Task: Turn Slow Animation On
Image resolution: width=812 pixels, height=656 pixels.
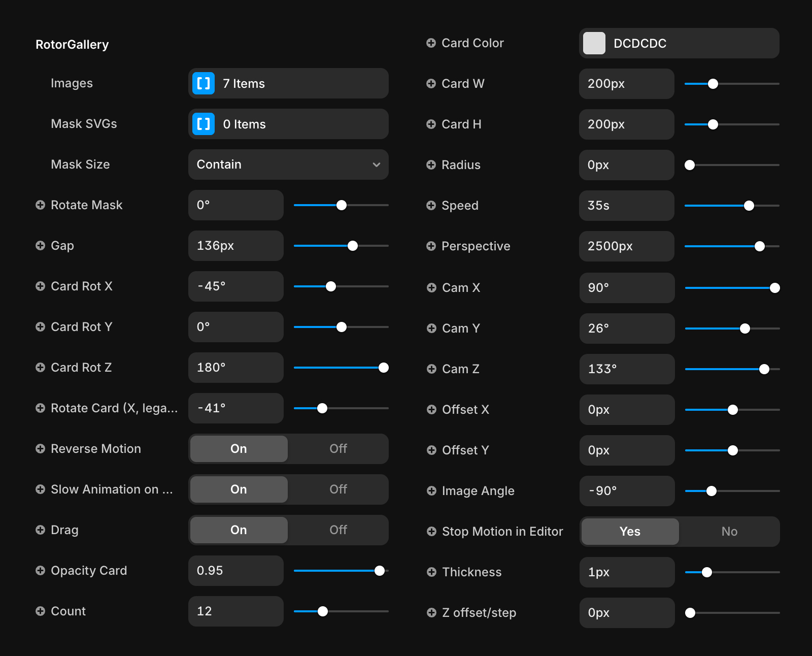Action: click(239, 489)
